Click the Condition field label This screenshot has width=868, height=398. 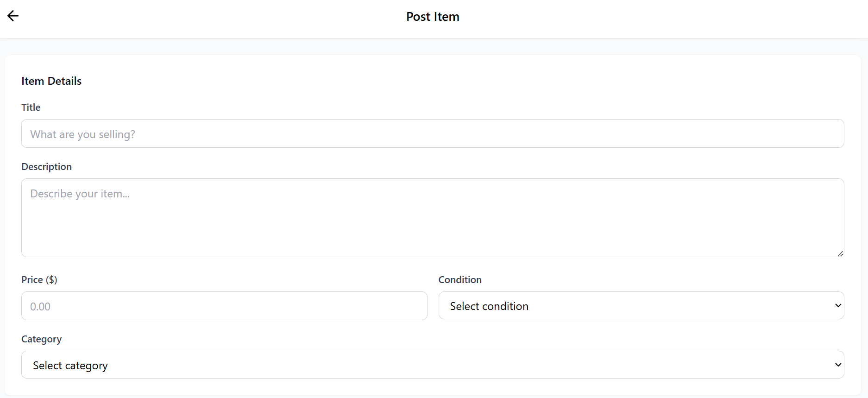(x=460, y=280)
